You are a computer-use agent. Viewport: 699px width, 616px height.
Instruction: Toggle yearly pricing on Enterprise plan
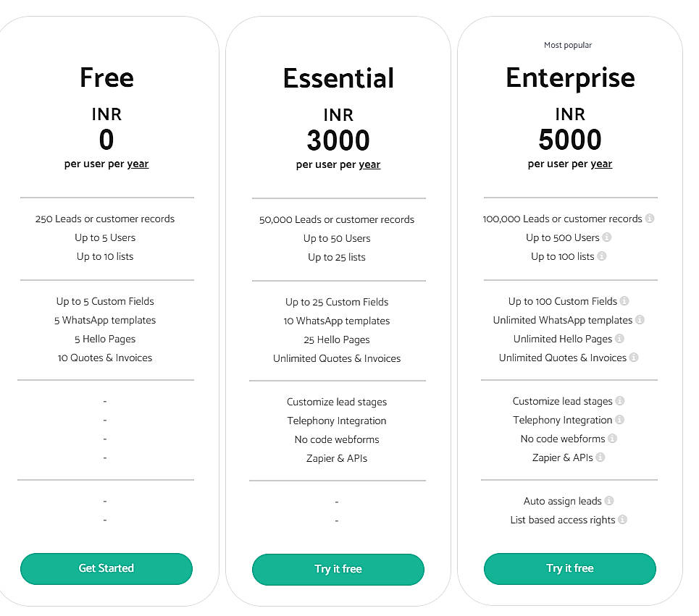point(601,164)
